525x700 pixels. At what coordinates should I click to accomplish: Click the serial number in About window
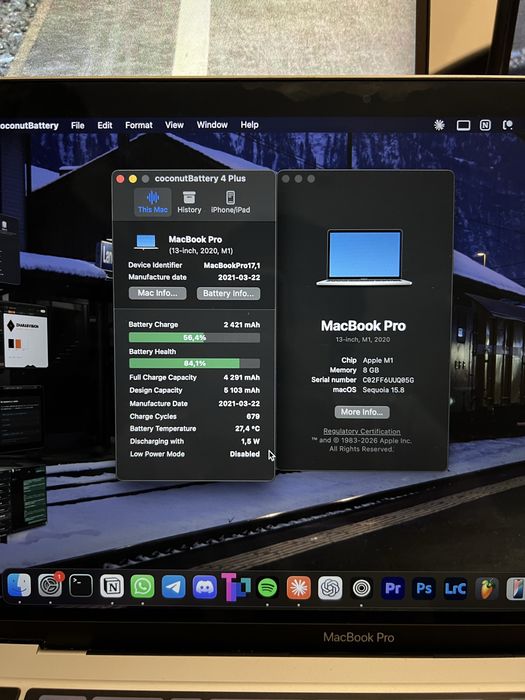point(388,380)
